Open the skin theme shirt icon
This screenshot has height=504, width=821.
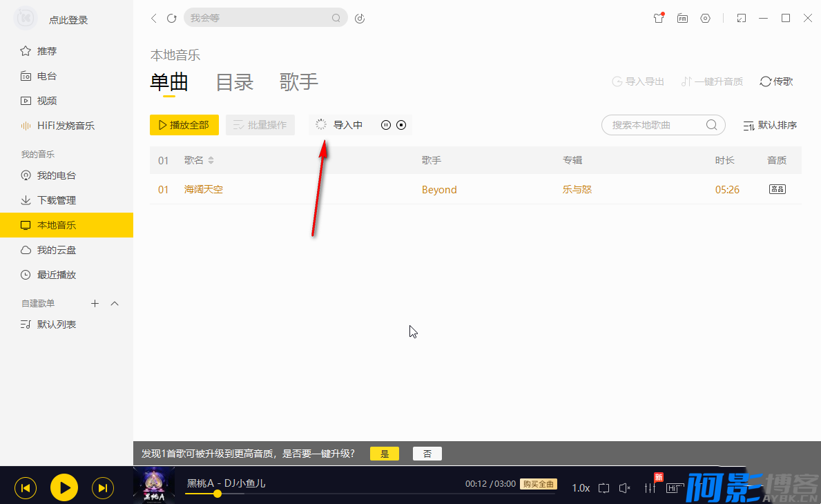tap(659, 19)
